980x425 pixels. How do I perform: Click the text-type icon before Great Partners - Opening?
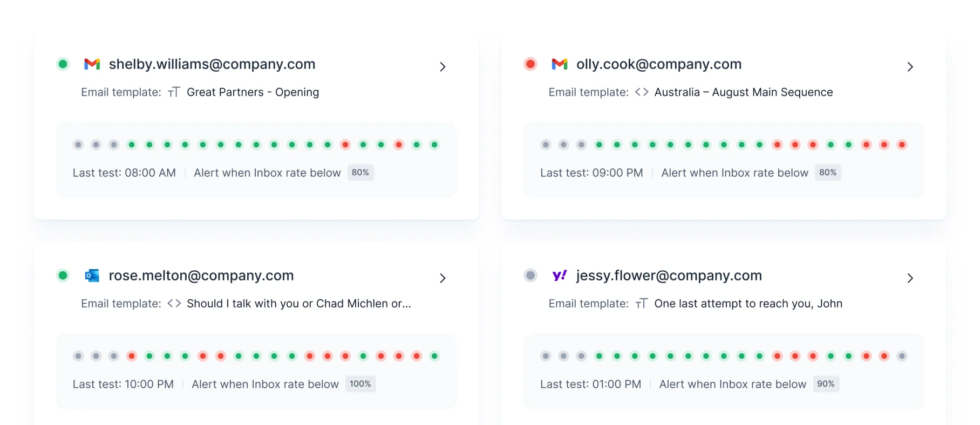tap(174, 92)
